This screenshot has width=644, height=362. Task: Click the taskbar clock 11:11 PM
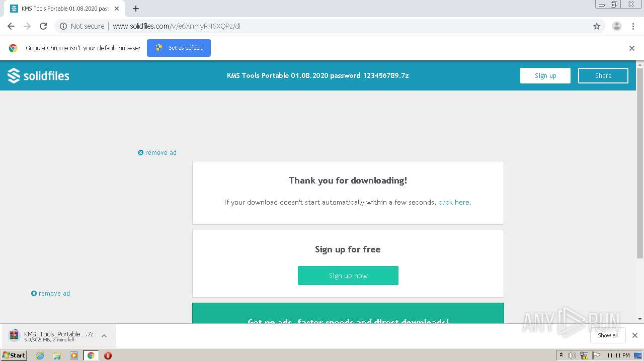point(618,355)
